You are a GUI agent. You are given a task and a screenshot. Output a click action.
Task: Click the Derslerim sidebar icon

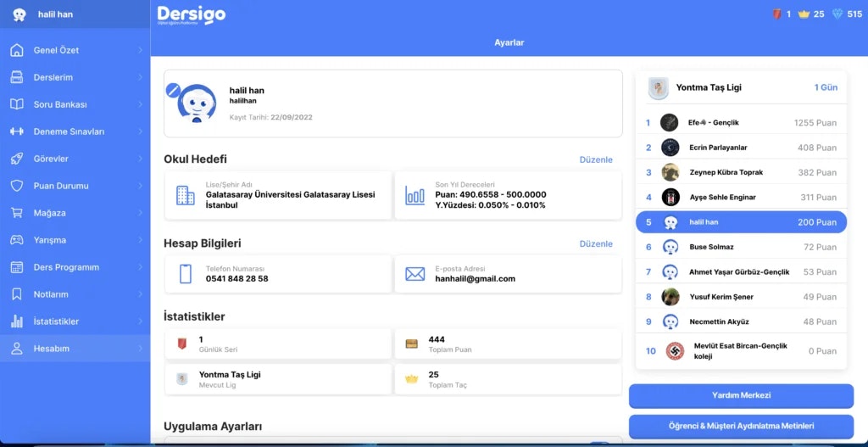[17, 77]
